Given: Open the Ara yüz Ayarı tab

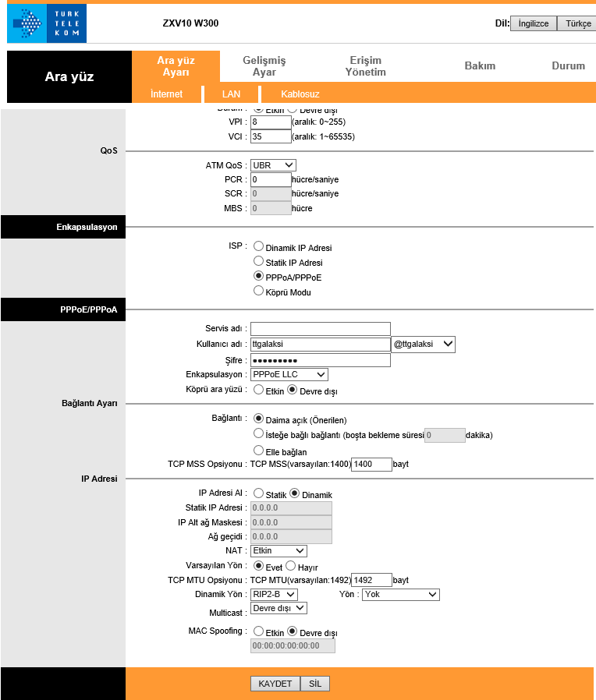Looking at the screenshot, I should tap(176, 66).
